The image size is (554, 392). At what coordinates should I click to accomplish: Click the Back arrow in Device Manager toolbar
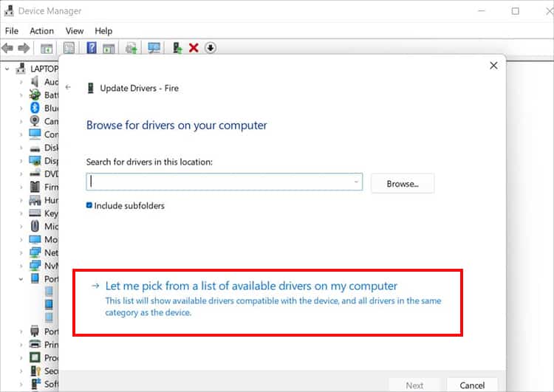pos(7,48)
